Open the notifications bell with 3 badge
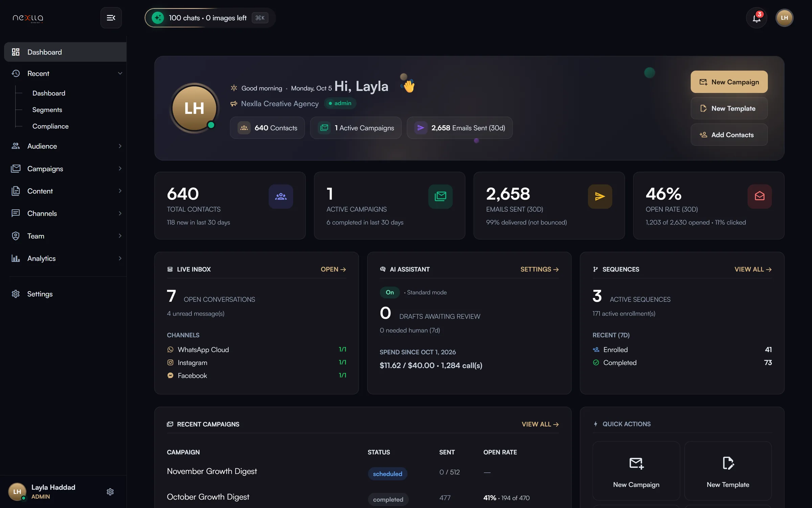Image resolution: width=812 pixels, height=508 pixels. pos(757,18)
